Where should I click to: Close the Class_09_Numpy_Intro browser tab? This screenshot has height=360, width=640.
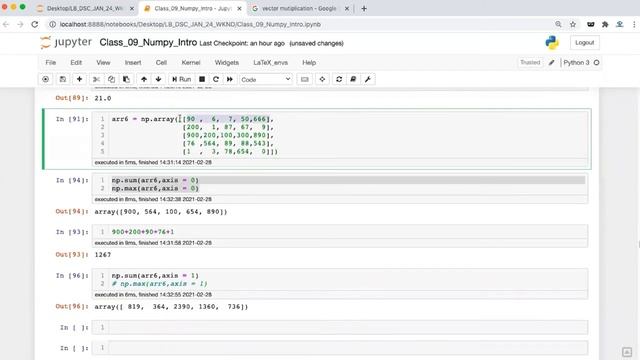(240, 8)
